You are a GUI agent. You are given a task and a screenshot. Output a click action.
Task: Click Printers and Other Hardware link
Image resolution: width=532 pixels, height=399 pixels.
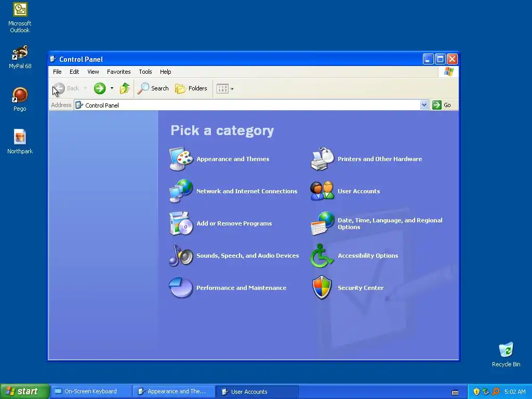380,159
